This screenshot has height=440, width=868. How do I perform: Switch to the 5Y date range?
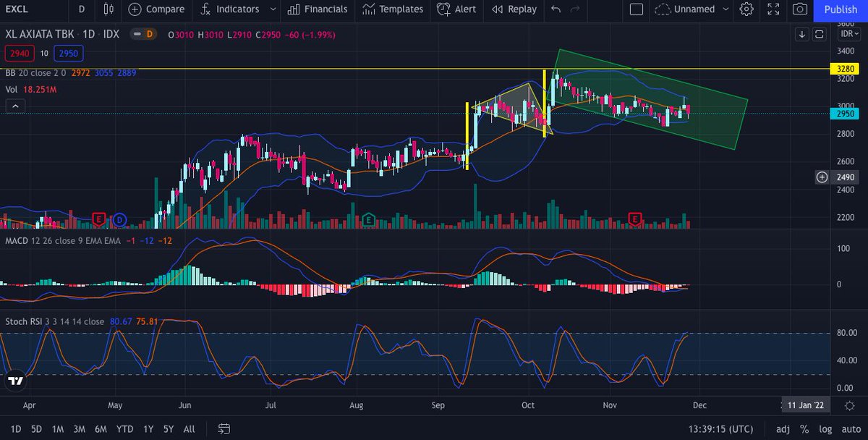(169, 428)
